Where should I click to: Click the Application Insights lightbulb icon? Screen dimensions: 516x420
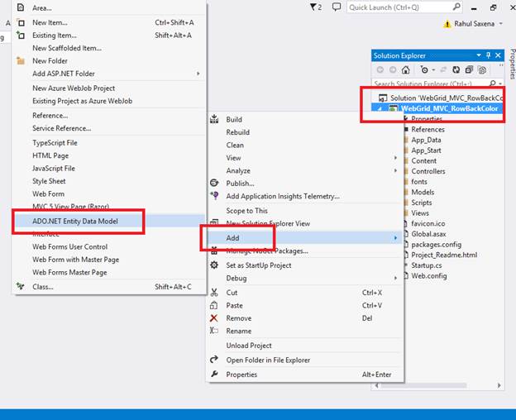(214, 196)
